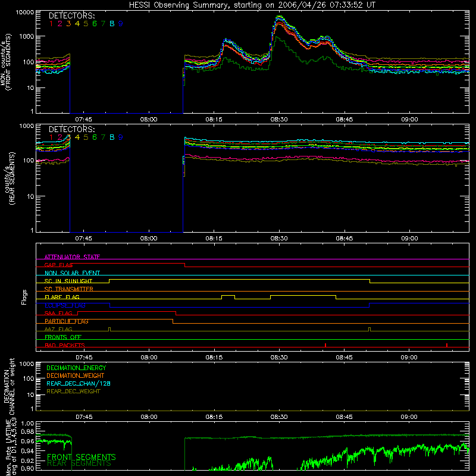Viewport: 476px width, 476px height.
Task: Click the ECLIPSE_FLAG label
Action: coord(65,305)
